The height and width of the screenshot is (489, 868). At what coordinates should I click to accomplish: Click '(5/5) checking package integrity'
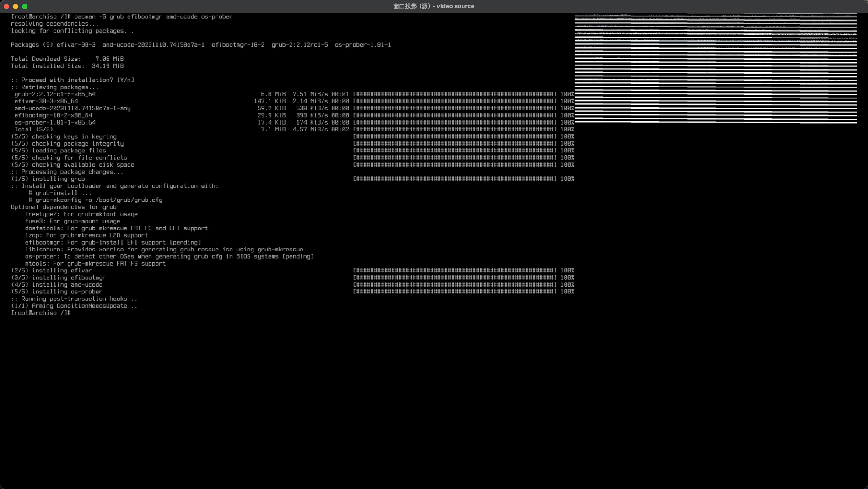coord(67,144)
